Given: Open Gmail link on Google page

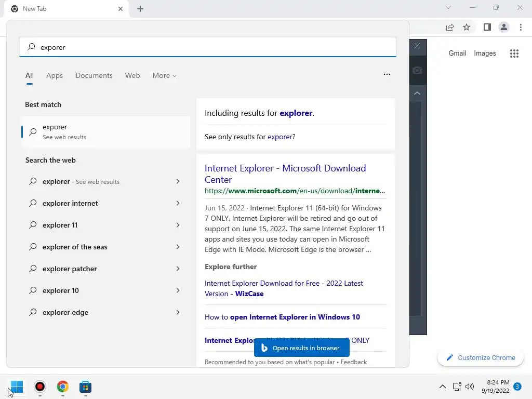Looking at the screenshot, I should 457,54.
